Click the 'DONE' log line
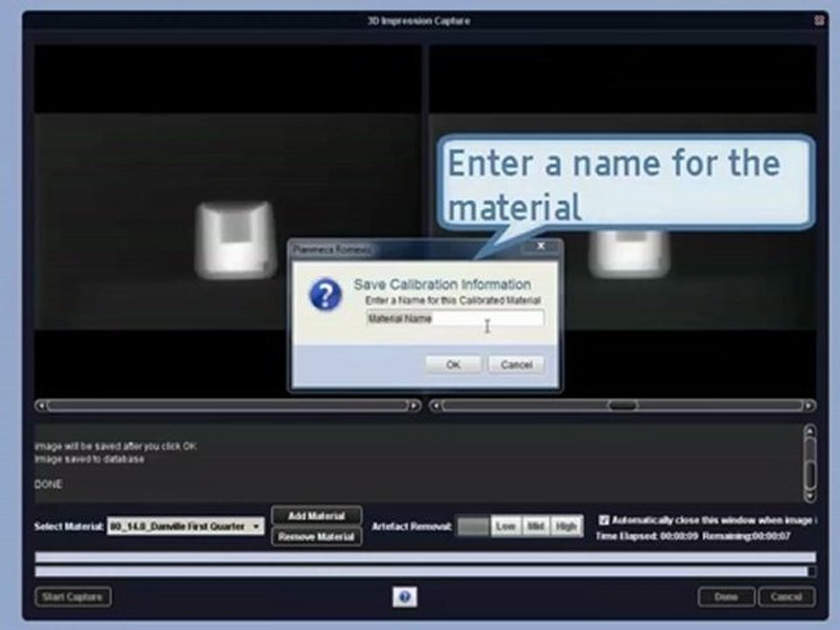Viewport: 840px width, 630px height. coord(48,484)
